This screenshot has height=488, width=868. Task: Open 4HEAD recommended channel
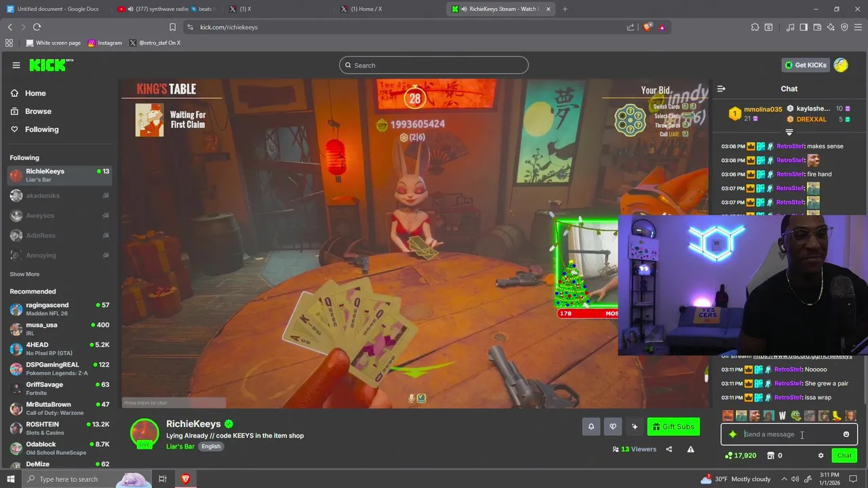59,348
